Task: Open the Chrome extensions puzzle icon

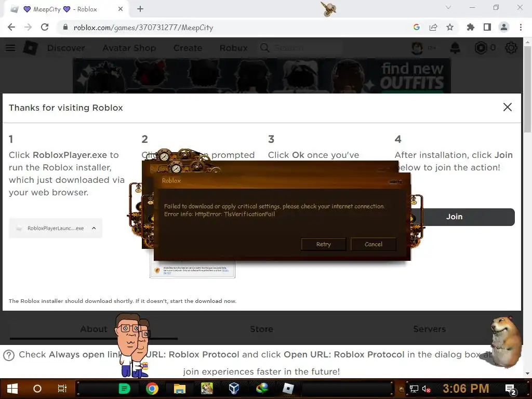Action: tap(471, 27)
